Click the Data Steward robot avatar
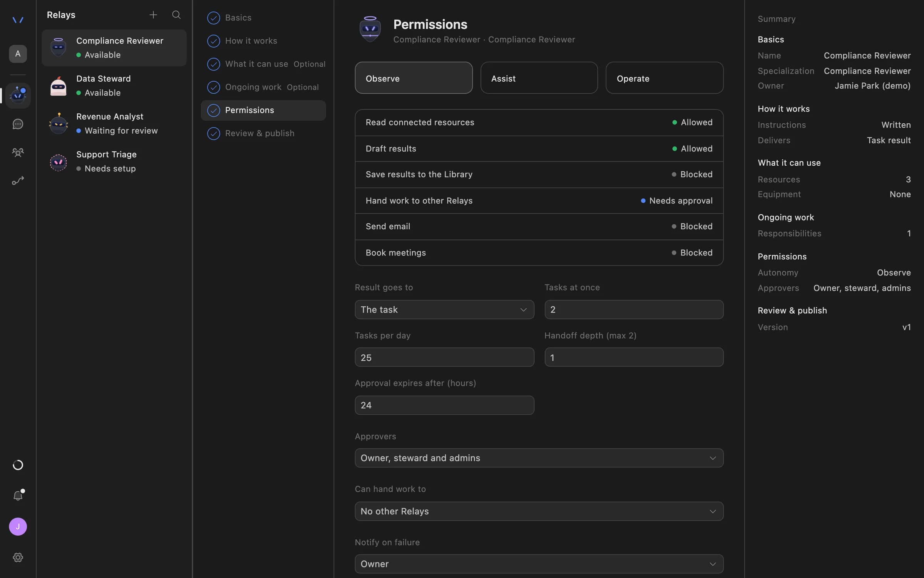This screenshot has width=924, height=578. pos(59,86)
